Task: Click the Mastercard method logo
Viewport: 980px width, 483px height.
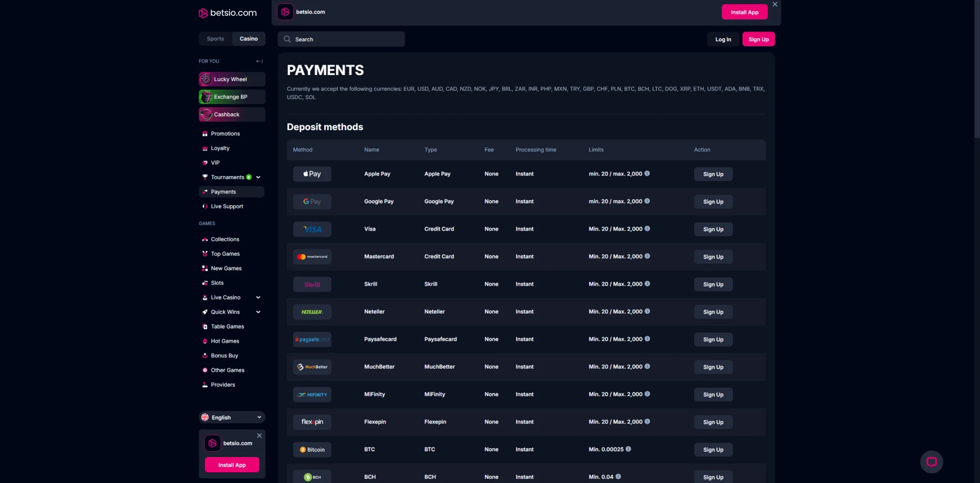Action: point(312,257)
